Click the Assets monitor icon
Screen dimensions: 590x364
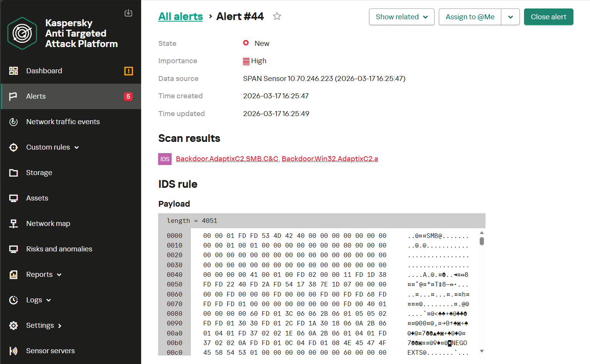point(13,198)
